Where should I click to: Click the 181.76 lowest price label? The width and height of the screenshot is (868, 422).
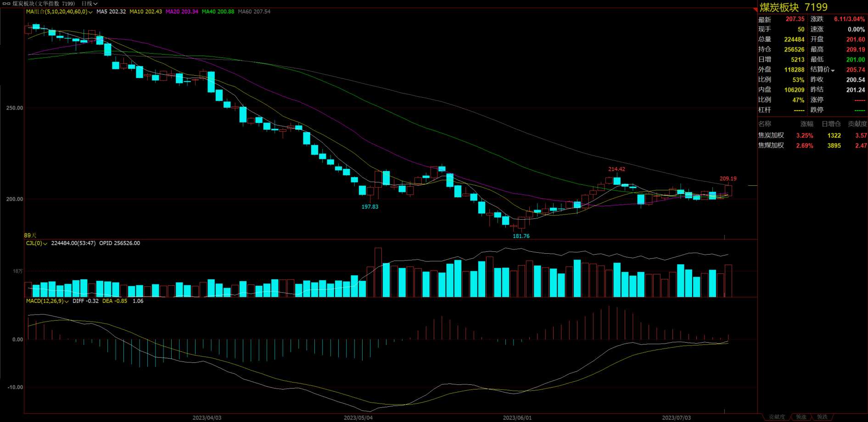pos(521,236)
